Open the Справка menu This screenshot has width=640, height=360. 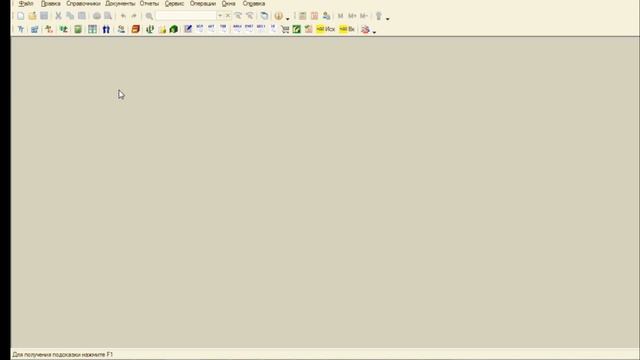[254, 4]
